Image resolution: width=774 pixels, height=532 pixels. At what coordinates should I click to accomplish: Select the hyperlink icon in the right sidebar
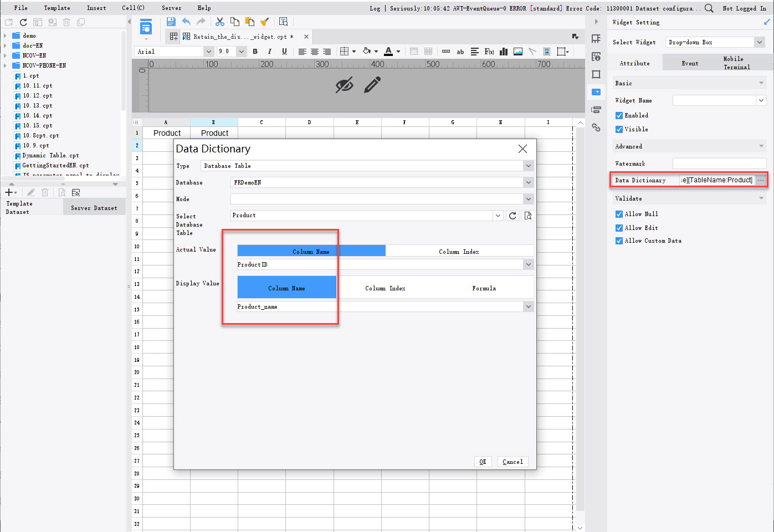point(596,127)
